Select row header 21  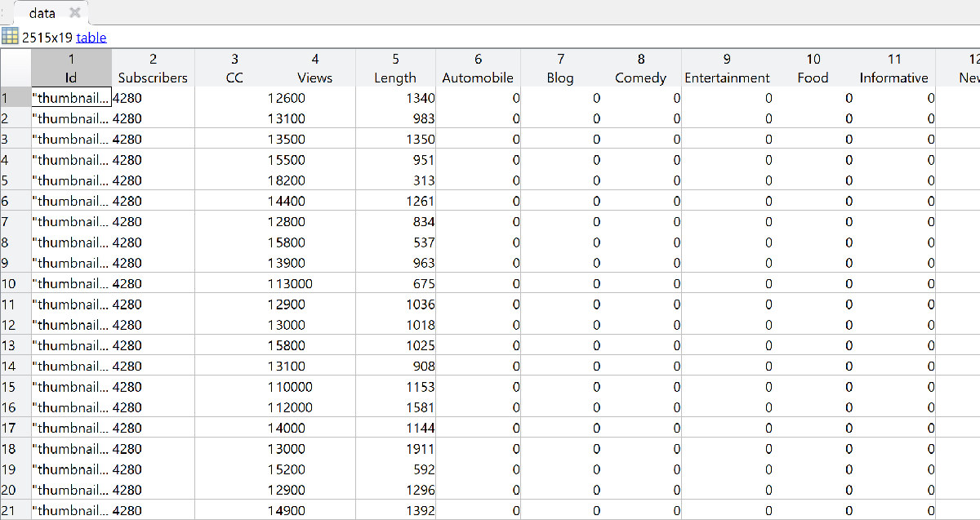(15, 511)
